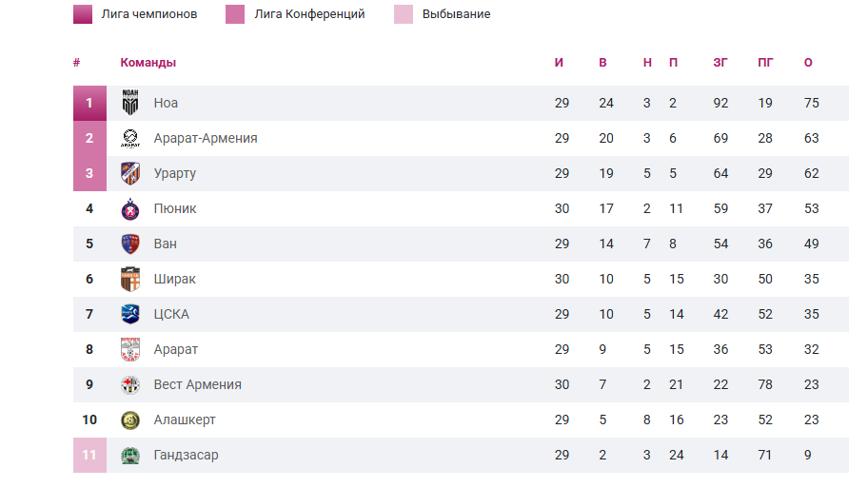868x488 pixels.
Task: Open the Ноа team name link
Action: [x=166, y=103]
